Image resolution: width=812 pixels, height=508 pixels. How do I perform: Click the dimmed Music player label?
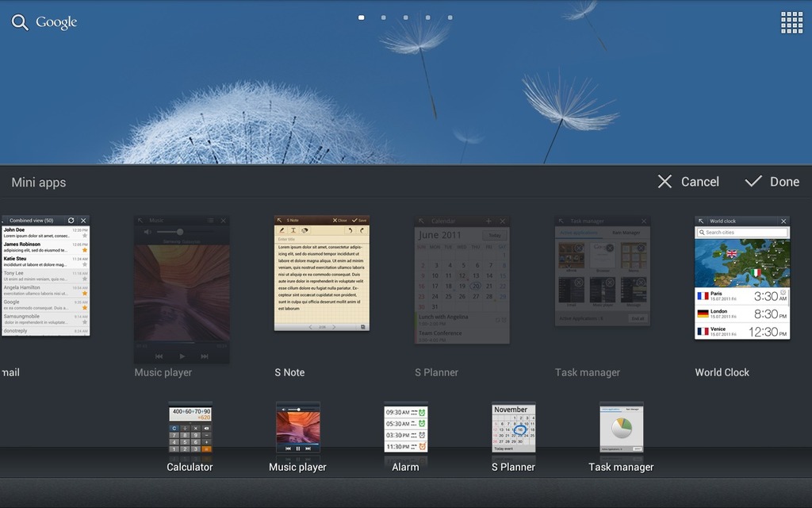click(x=163, y=372)
